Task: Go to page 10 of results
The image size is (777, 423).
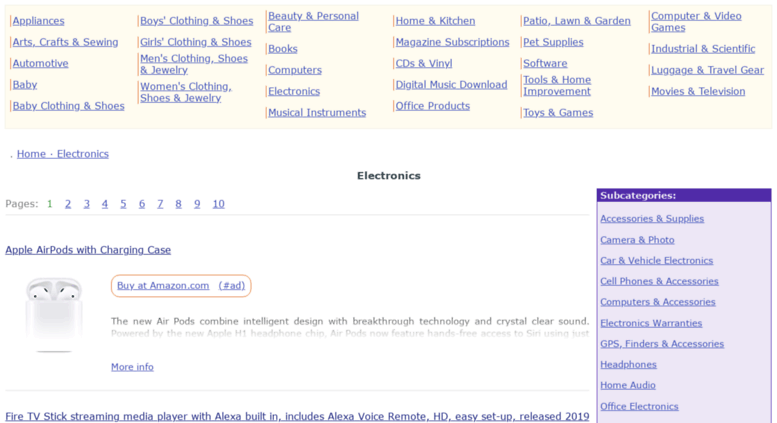Action: tap(219, 204)
